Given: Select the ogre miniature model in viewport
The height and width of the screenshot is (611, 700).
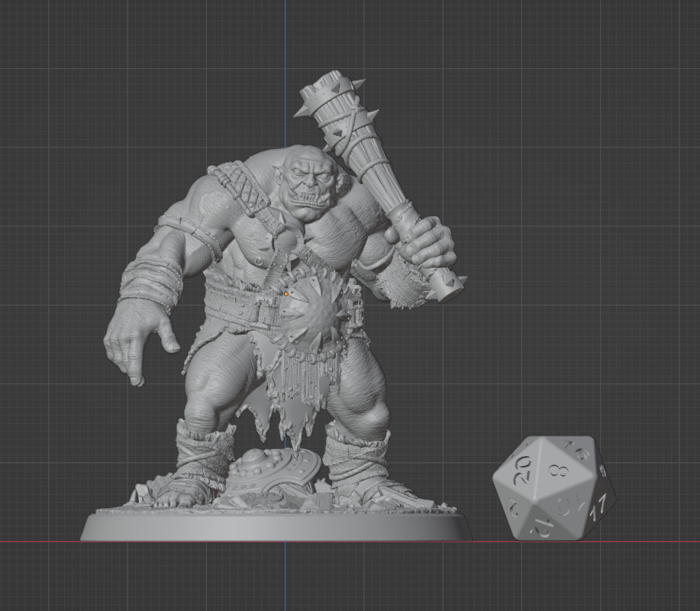Looking at the screenshot, I should tap(277, 306).
